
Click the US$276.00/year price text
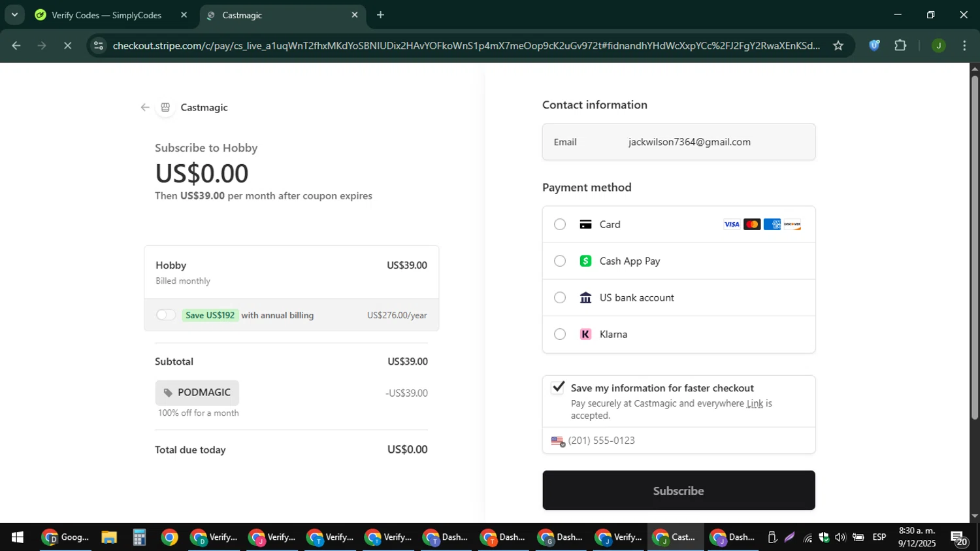pyautogui.click(x=397, y=315)
